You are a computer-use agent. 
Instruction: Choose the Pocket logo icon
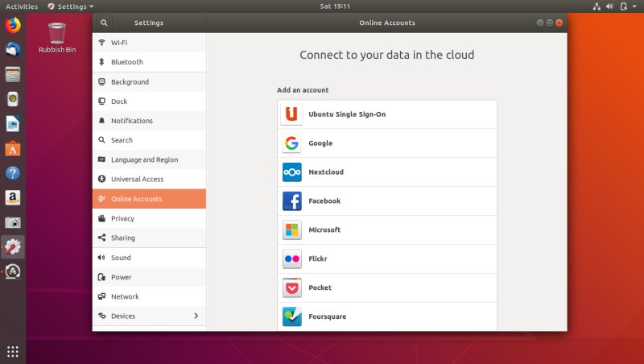(x=291, y=288)
